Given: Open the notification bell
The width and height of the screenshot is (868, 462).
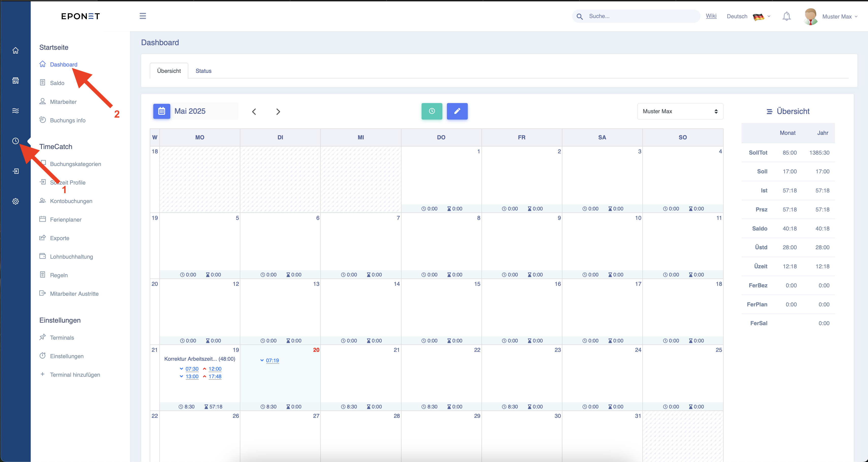Looking at the screenshot, I should pyautogui.click(x=787, y=16).
